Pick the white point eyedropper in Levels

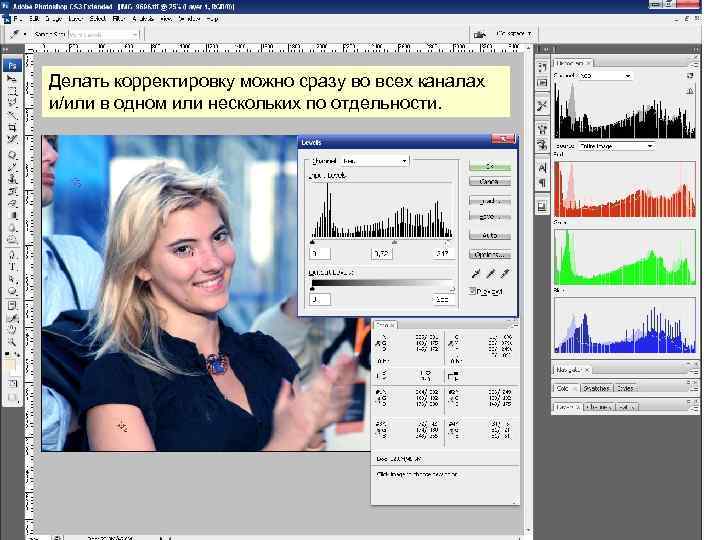pyautogui.click(x=505, y=274)
